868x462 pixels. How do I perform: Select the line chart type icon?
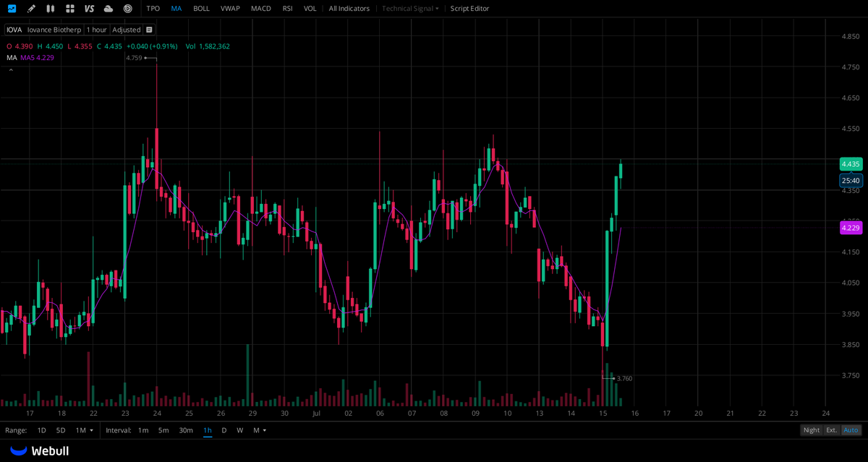coord(12,9)
